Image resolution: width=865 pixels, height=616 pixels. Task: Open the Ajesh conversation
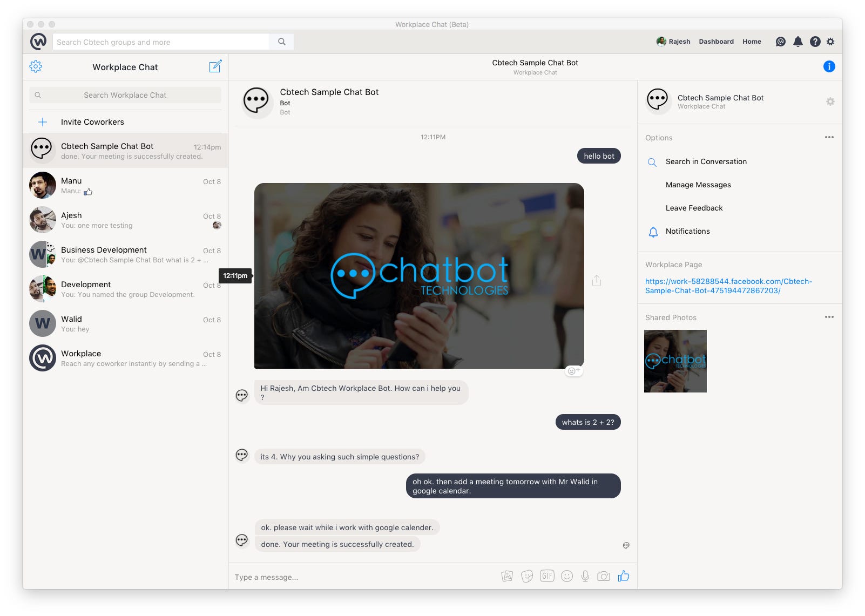[x=125, y=220]
